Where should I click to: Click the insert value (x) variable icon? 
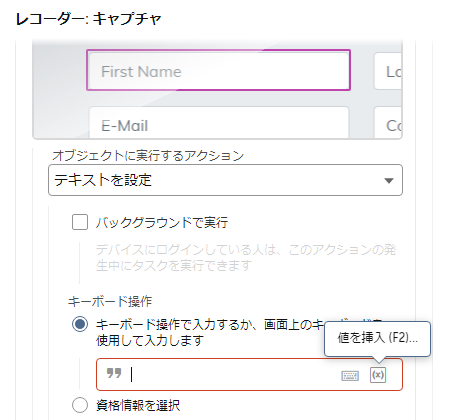tap(378, 375)
